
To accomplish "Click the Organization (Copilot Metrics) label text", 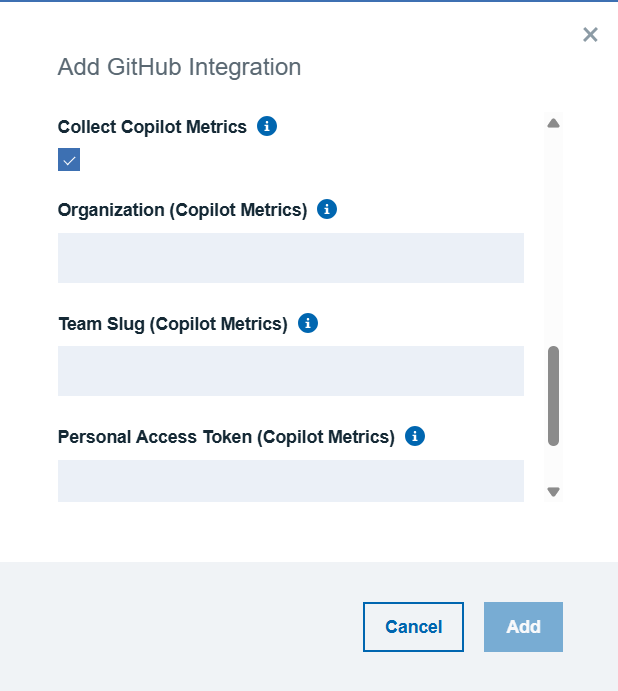I will (182, 210).
